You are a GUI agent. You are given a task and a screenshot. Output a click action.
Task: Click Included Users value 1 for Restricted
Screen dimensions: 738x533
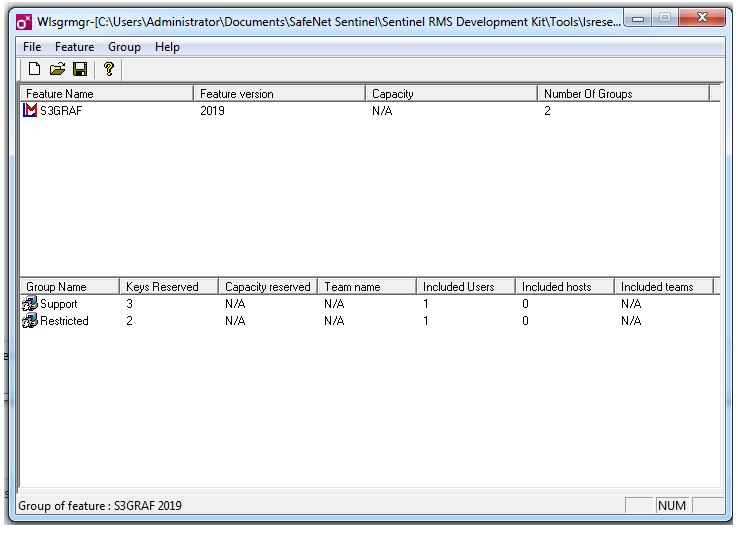pyautogui.click(x=426, y=321)
